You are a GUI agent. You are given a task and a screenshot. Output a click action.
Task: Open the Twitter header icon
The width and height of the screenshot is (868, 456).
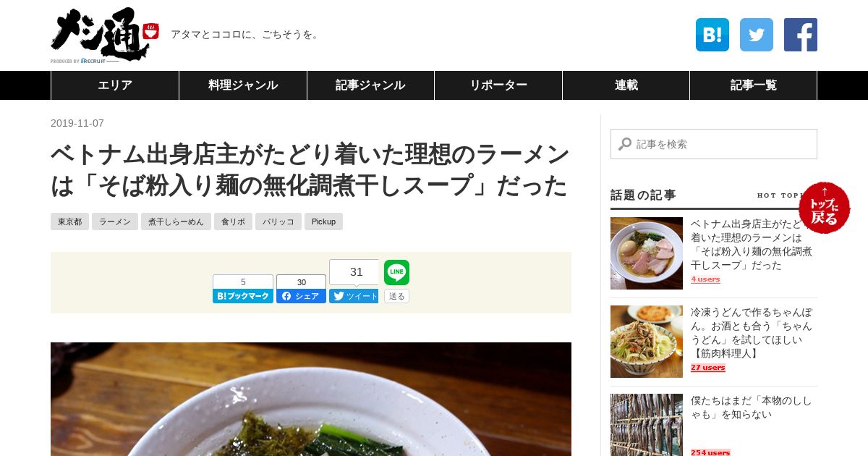757,35
